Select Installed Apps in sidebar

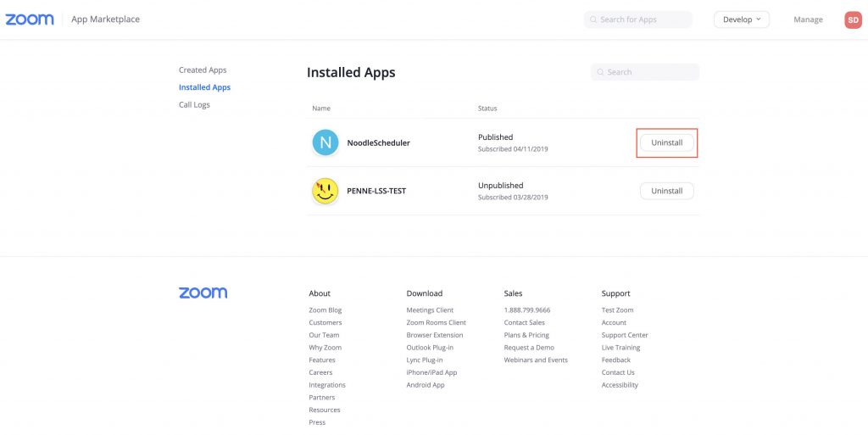205,87
